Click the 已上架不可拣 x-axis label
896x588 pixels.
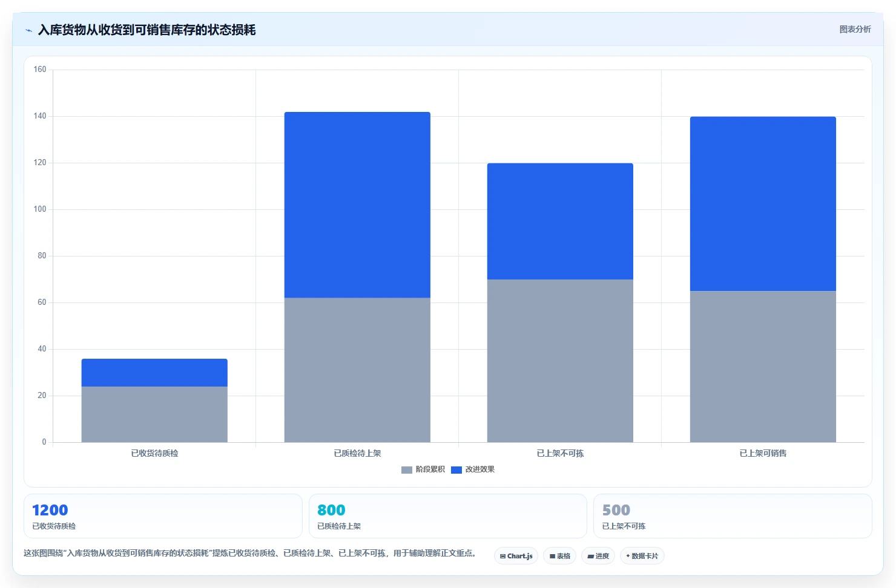tap(560, 453)
